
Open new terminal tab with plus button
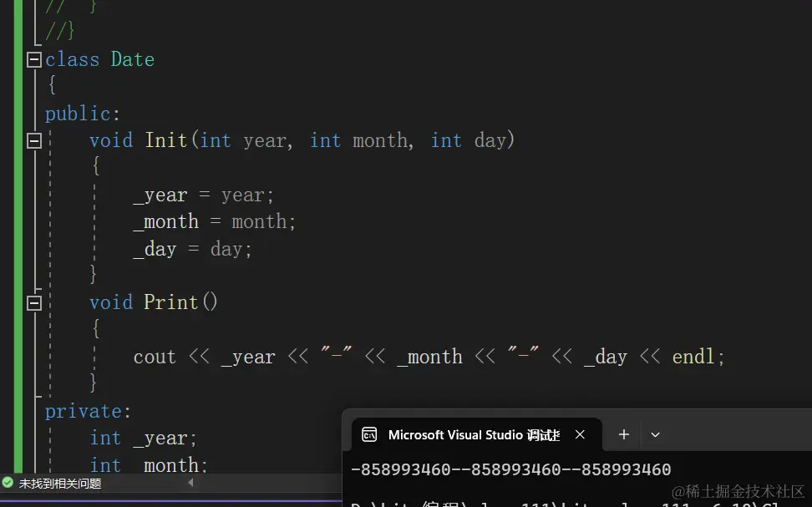point(623,434)
